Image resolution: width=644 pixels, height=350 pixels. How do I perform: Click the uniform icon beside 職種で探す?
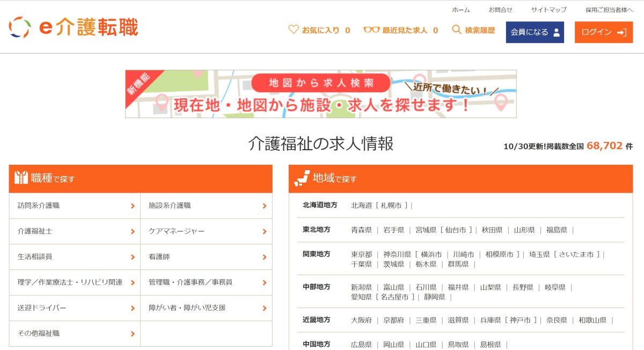click(x=21, y=178)
